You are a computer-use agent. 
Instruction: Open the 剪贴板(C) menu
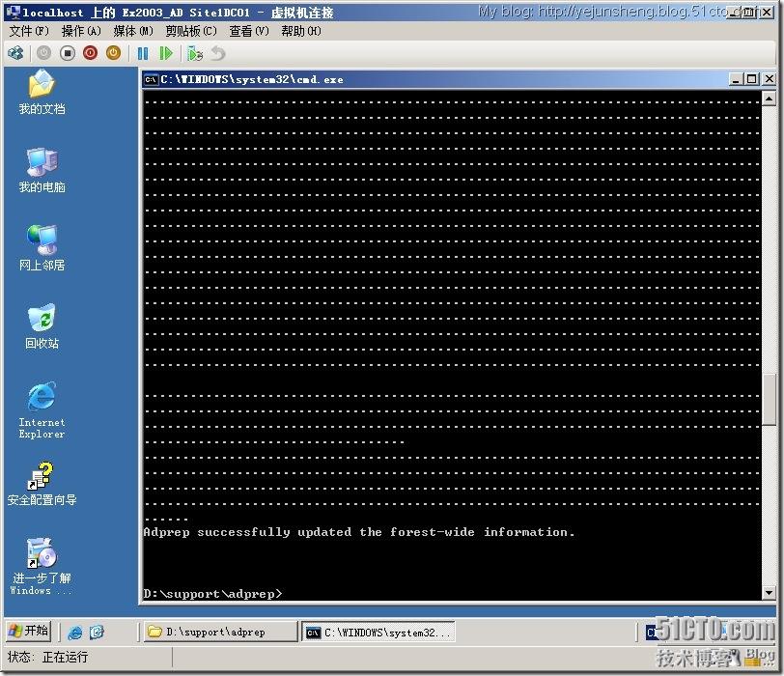click(191, 31)
